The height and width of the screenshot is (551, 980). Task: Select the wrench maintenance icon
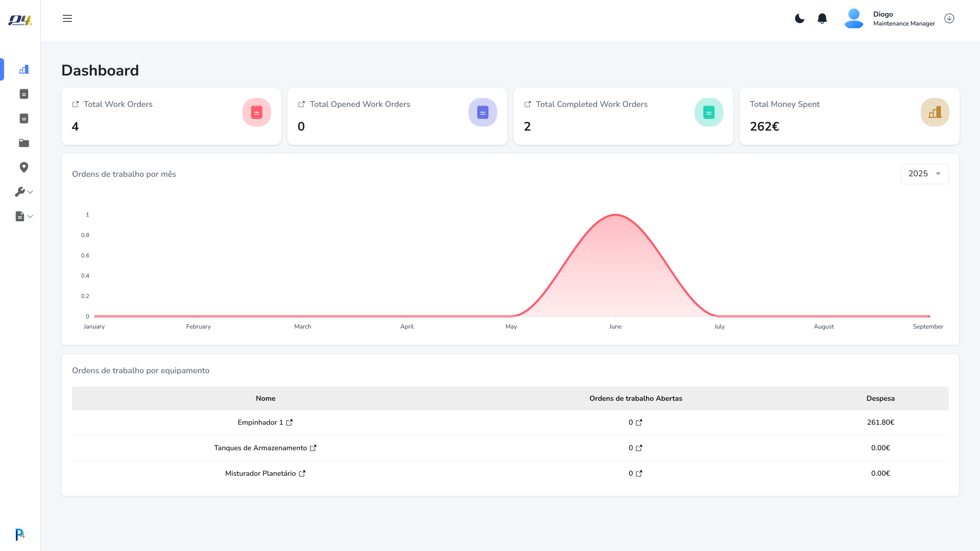(20, 192)
